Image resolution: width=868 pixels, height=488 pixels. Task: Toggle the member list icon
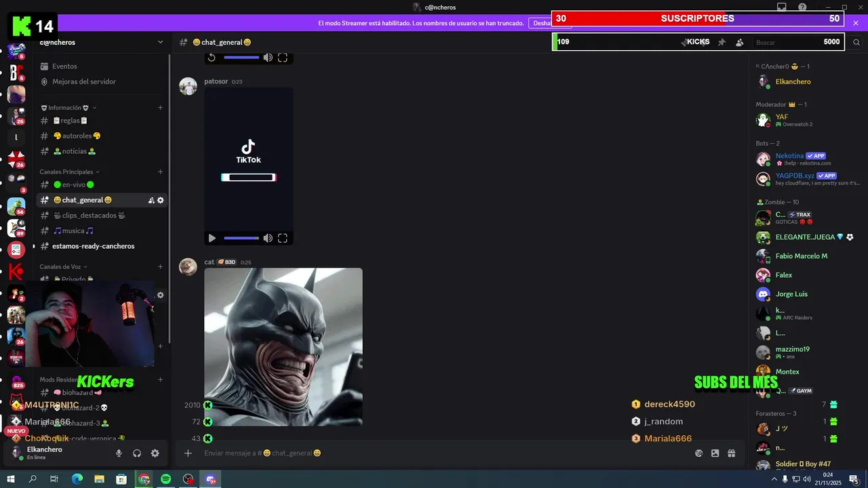click(x=739, y=42)
